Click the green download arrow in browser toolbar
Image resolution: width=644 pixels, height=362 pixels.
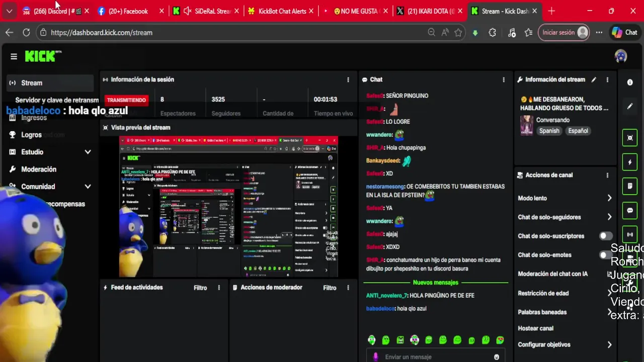(x=475, y=33)
